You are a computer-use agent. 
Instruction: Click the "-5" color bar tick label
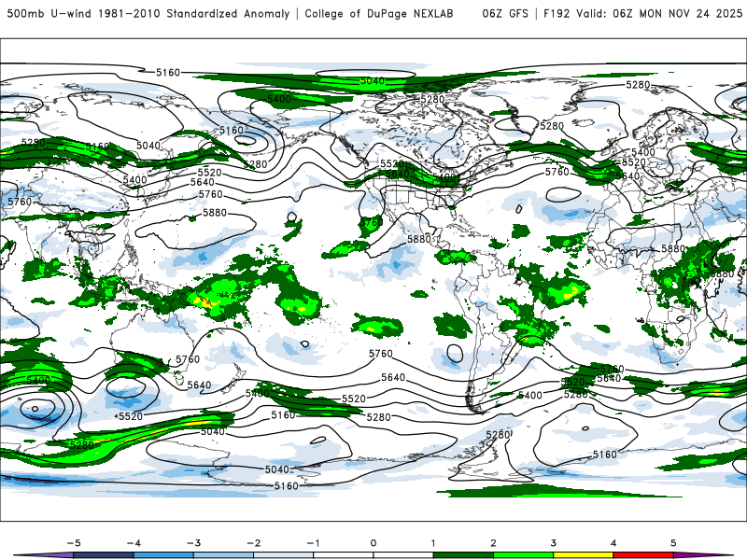tap(74, 543)
